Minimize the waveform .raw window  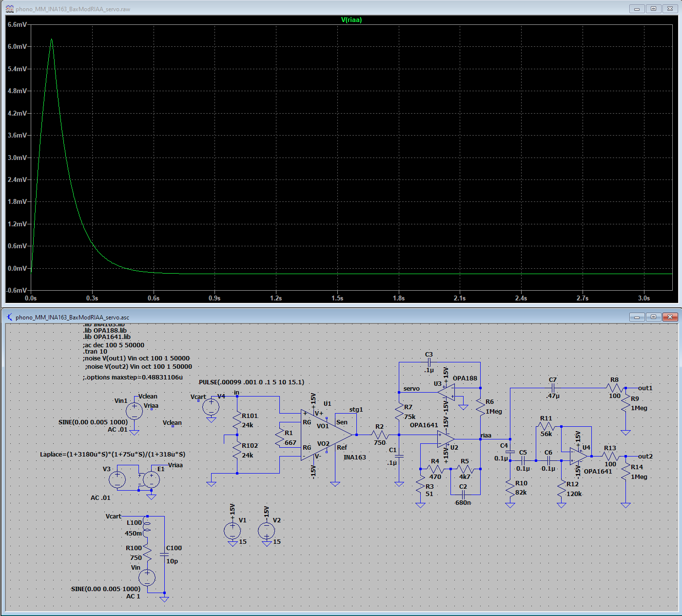tap(637, 9)
